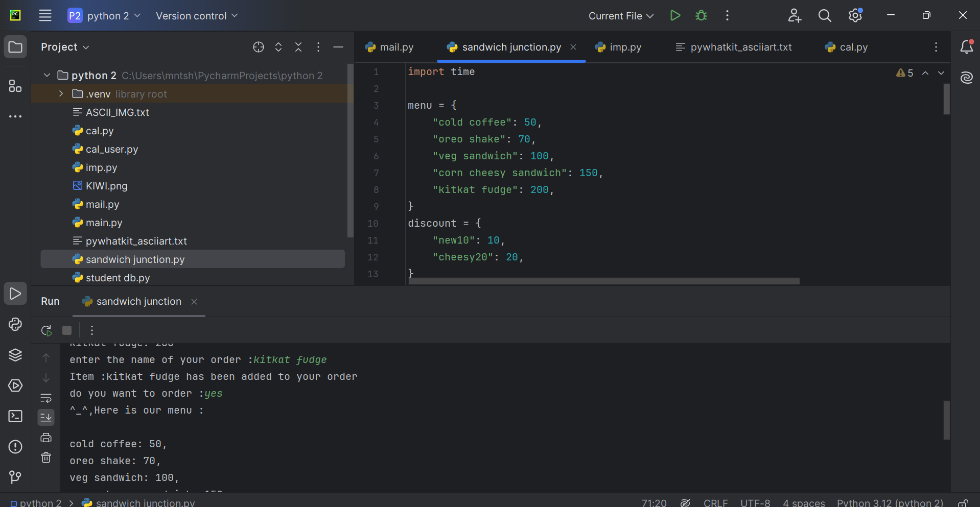Open Run toolbar more options

tap(92, 330)
